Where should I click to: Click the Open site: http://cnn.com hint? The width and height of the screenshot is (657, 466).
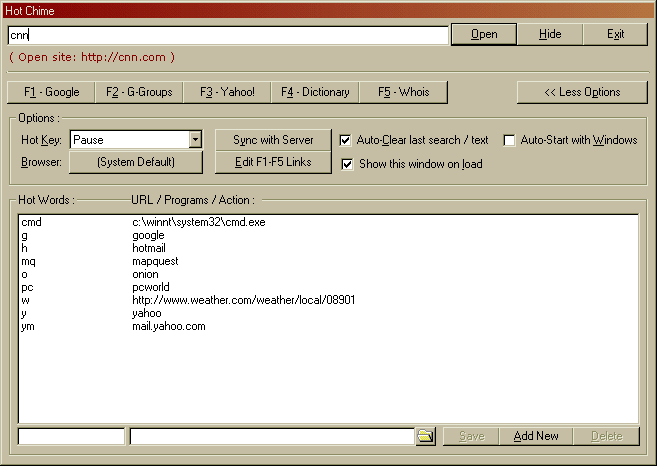92,57
